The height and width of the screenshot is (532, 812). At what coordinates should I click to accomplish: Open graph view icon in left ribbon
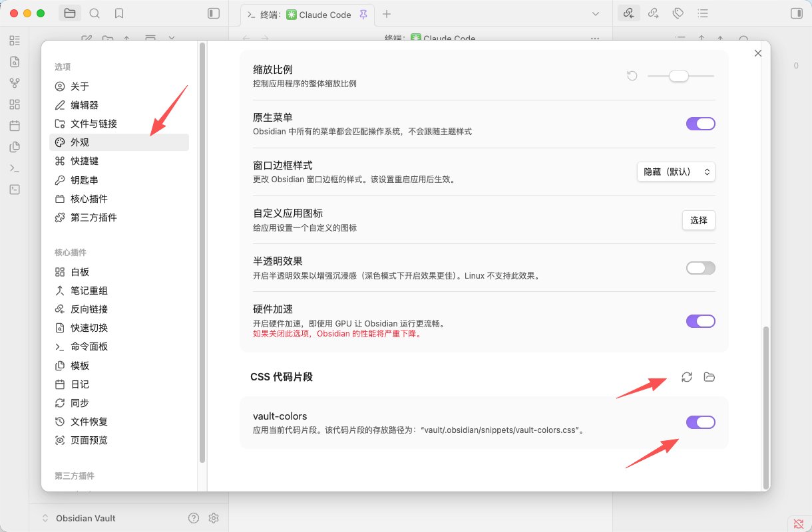point(15,83)
